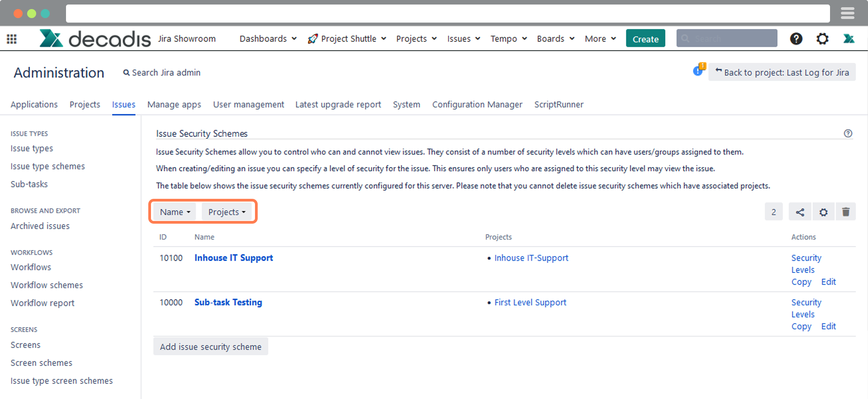This screenshot has height=399, width=868.
Task: Click the green Create button
Action: (645, 39)
